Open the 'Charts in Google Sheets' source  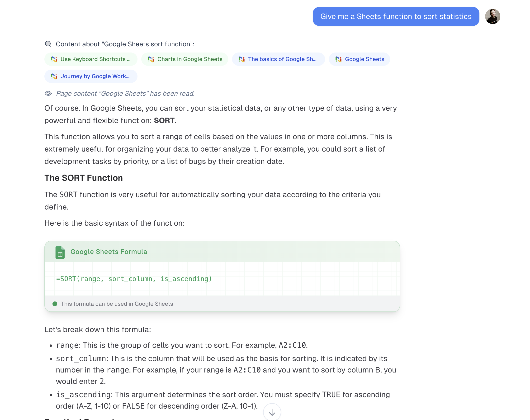coord(190,59)
